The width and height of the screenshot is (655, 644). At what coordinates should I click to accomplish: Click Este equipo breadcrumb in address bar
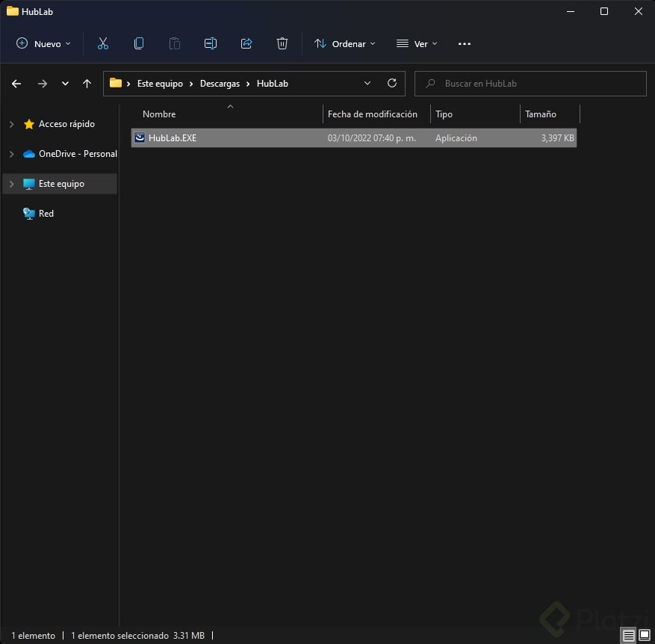point(160,84)
